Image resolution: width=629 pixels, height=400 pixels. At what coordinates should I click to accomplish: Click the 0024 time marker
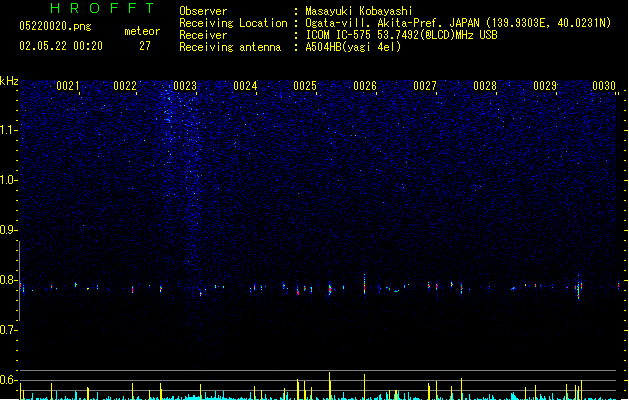tap(245, 86)
